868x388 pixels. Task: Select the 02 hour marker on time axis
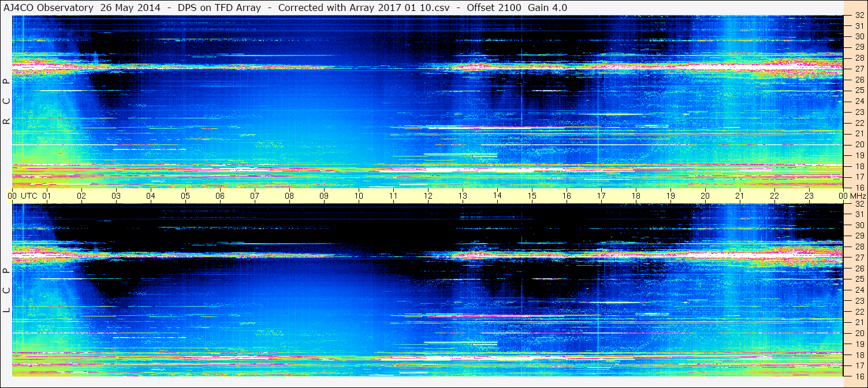click(x=81, y=196)
